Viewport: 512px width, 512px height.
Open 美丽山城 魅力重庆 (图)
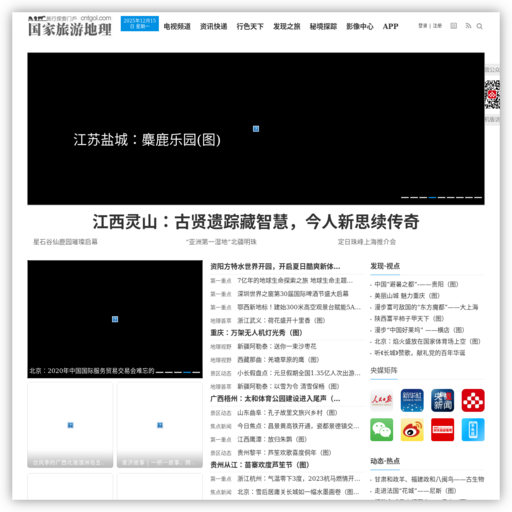pos(407,296)
